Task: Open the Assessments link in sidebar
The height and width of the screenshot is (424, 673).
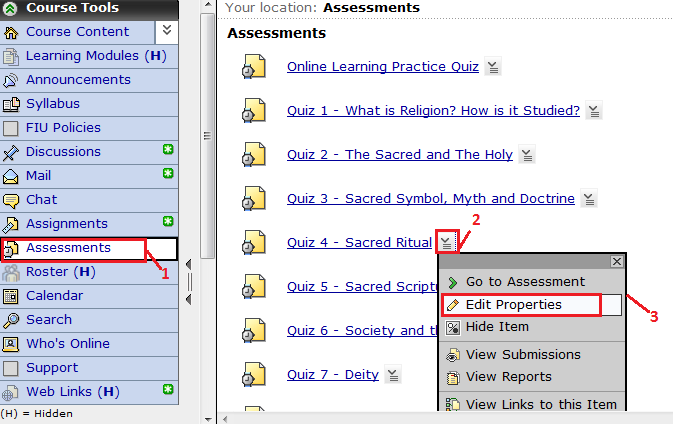Action: click(68, 248)
